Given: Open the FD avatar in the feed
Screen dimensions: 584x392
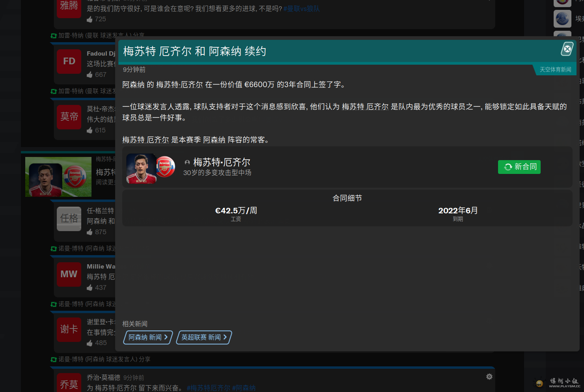Looking at the screenshot, I should pos(69,62).
